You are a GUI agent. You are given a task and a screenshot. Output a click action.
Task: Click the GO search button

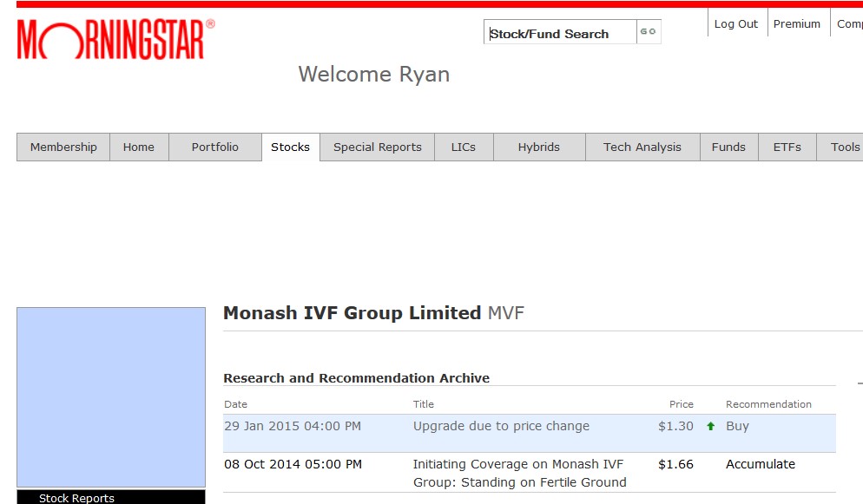649,32
